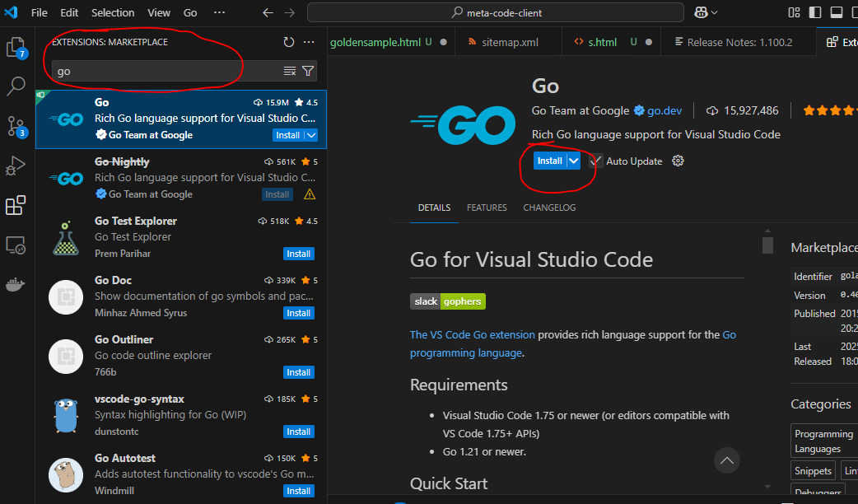
Task: Open the Remote Explorer view
Action: [x=16, y=245]
